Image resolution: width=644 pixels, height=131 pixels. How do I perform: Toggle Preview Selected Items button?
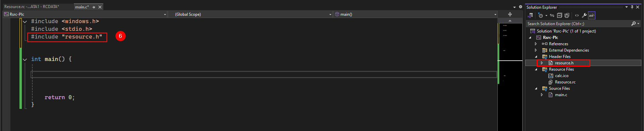tap(592, 15)
